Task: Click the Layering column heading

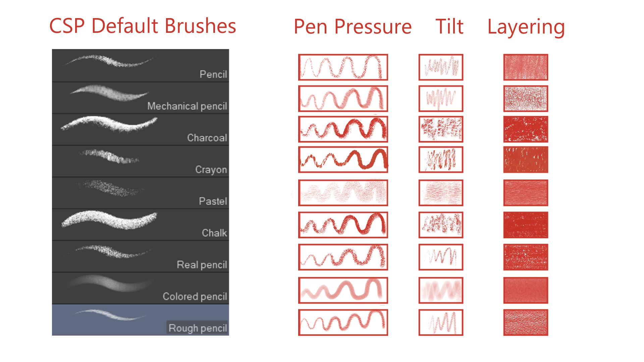Action: 526,27
